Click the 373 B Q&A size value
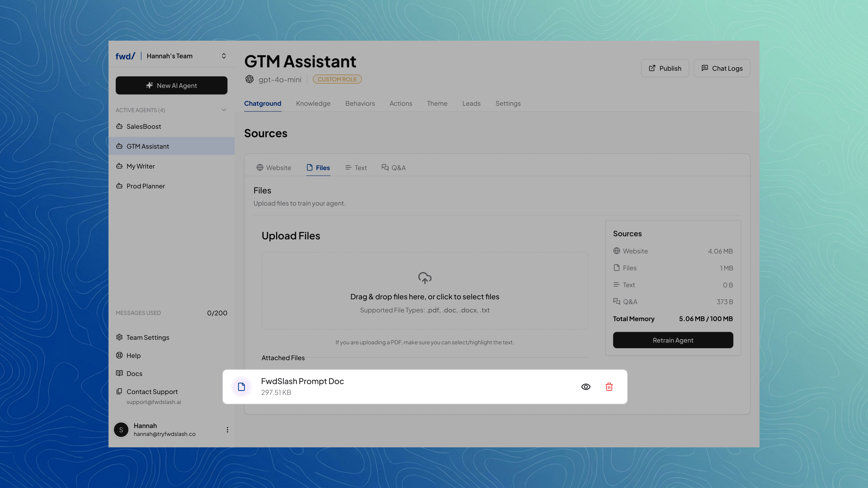 point(725,302)
